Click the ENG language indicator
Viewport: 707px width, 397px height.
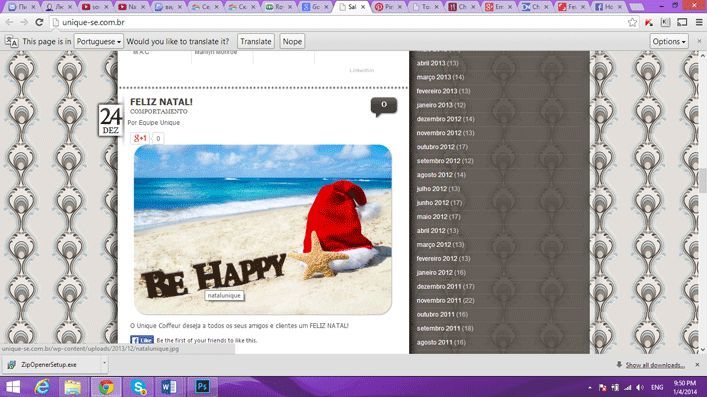[x=657, y=388]
